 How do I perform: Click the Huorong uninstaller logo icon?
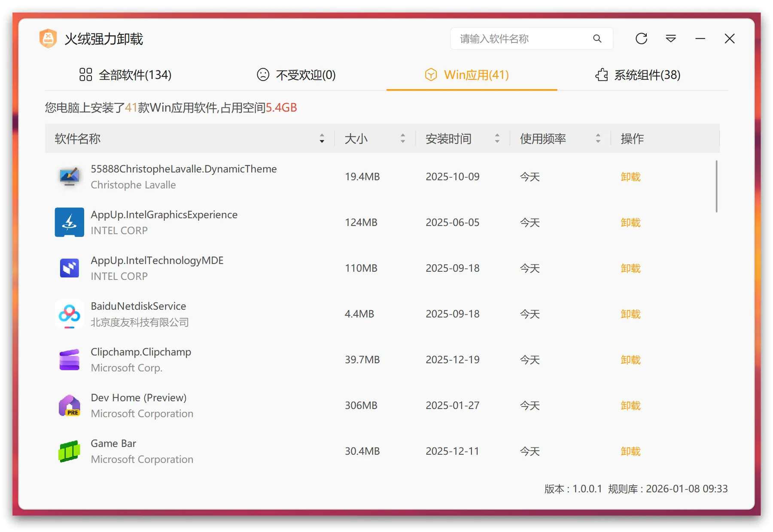click(48, 39)
